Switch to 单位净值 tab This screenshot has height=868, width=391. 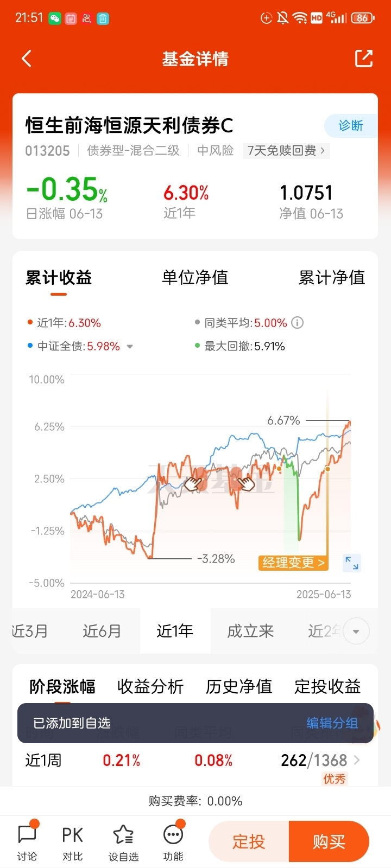coord(195,277)
